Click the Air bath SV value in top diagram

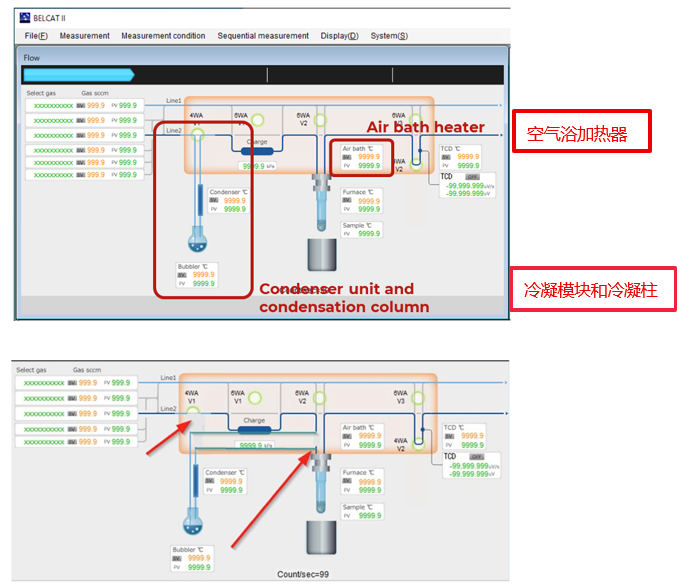click(x=369, y=157)
